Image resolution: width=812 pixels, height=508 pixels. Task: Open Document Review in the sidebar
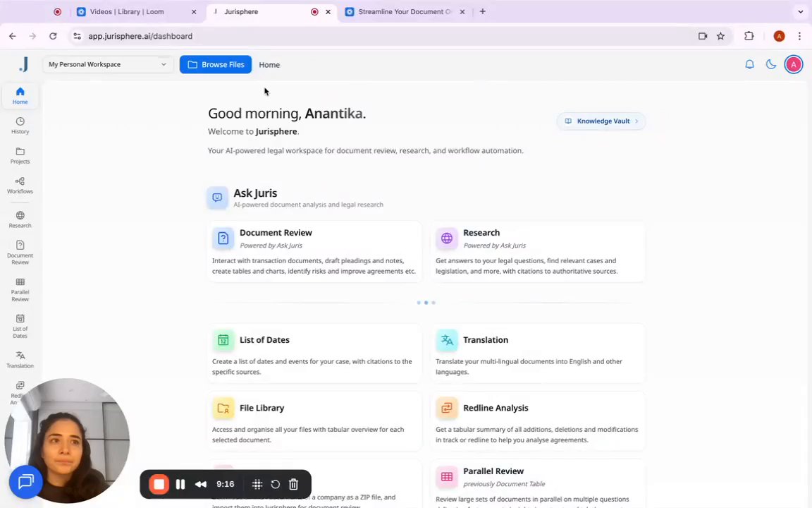point(20,253)
